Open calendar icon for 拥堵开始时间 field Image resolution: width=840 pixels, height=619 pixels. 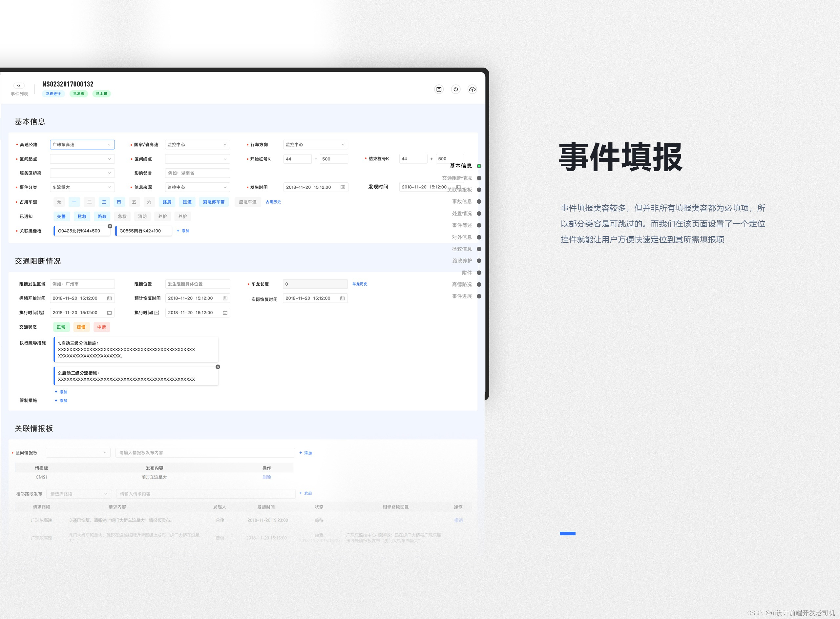pyautogui.click(x=109, y=298)
